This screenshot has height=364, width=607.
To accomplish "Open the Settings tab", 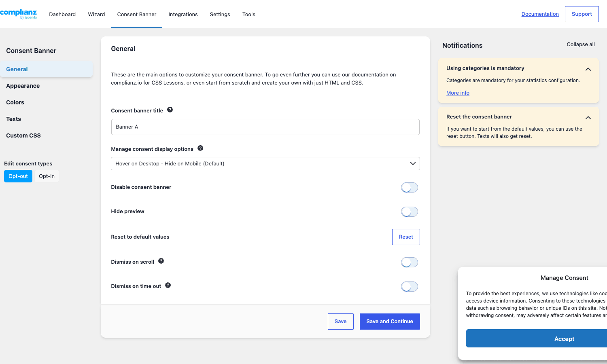I will [220, 14].
